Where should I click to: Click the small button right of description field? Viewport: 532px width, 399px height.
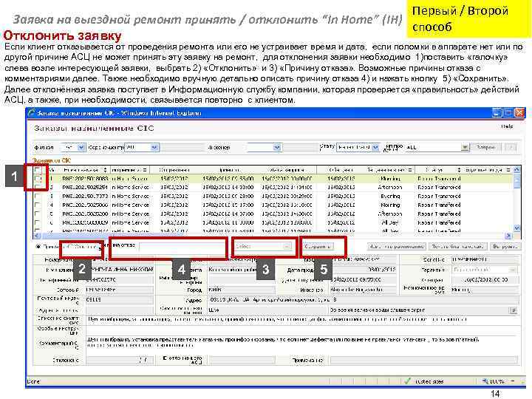pyautogui.click(x=514, y=310)
